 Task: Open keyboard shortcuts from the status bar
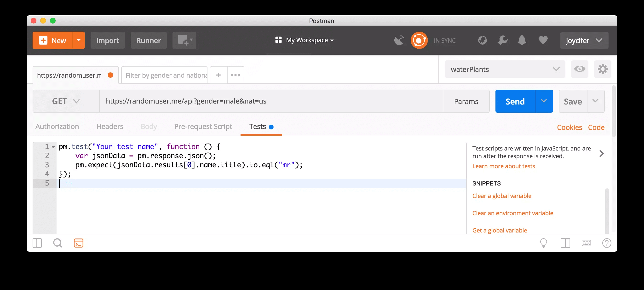click(x=586, y=243)
